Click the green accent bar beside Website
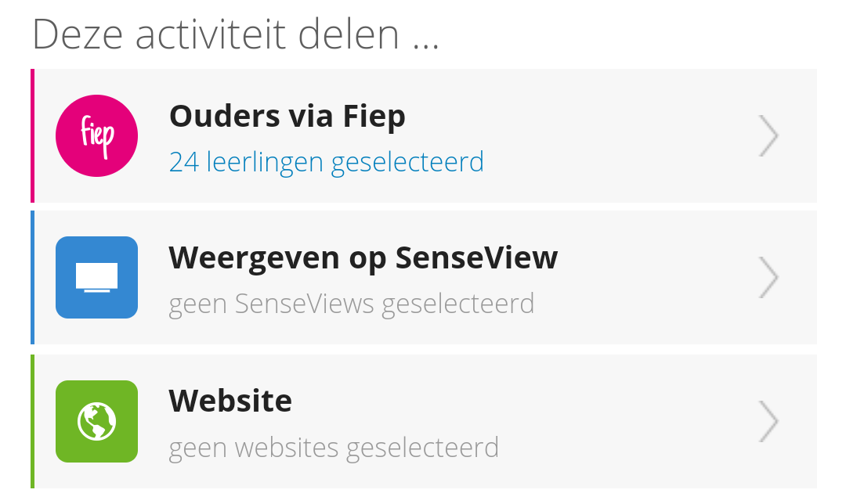 (32, 421)
